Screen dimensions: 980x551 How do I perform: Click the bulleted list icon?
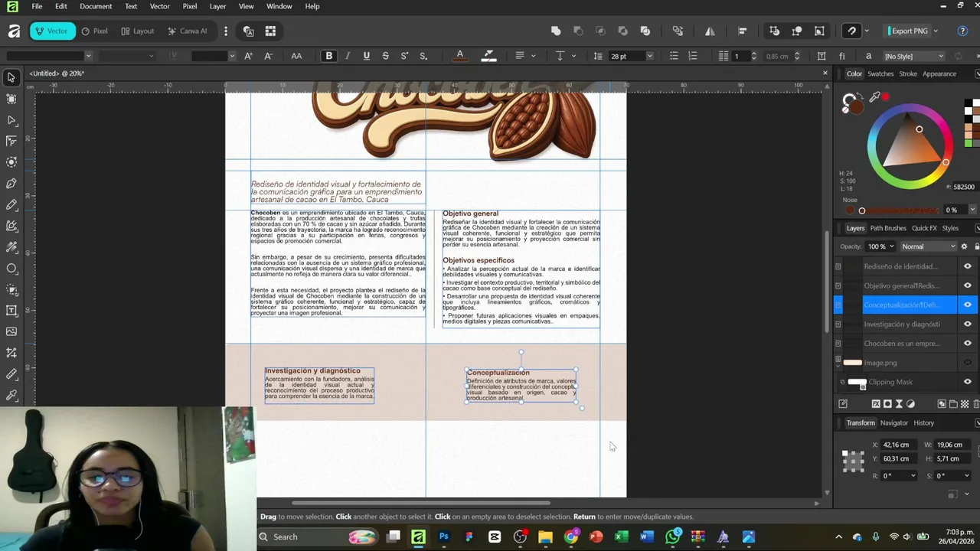click(x=674, y=56)
